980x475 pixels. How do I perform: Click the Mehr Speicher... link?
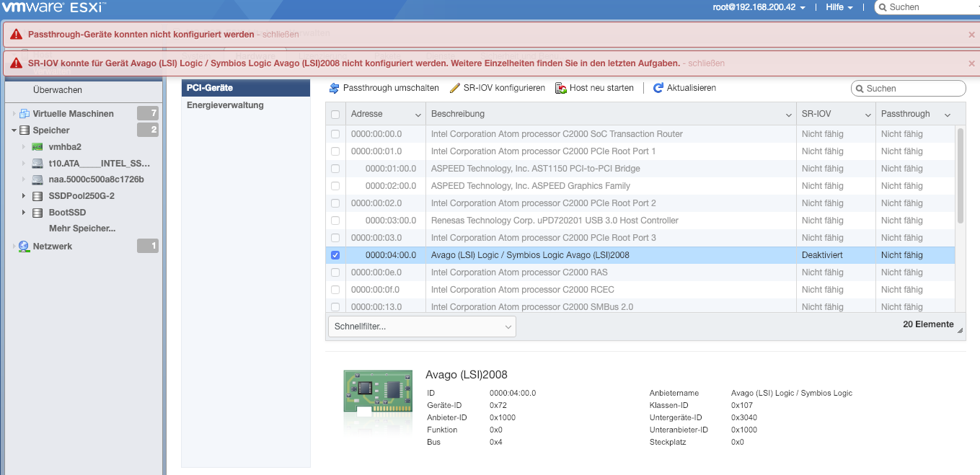pyautogui.click(x=82, y=228)
